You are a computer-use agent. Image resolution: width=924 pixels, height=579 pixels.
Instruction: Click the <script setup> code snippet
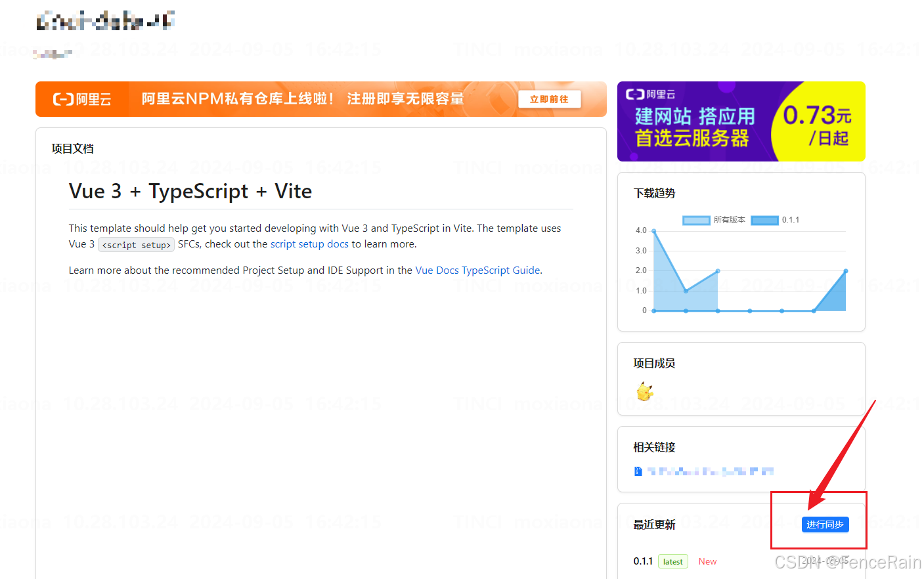tap(136, 245)
